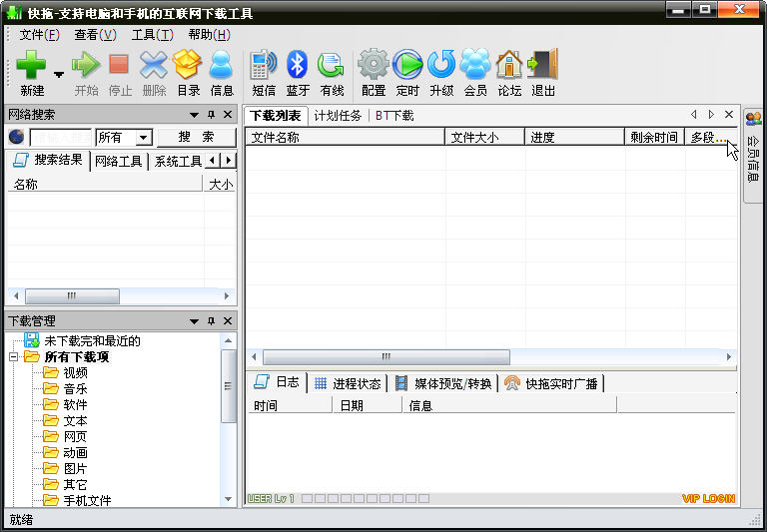
Task: Click the 信息 (Info) toolbar icon
Action: [222, 66]
